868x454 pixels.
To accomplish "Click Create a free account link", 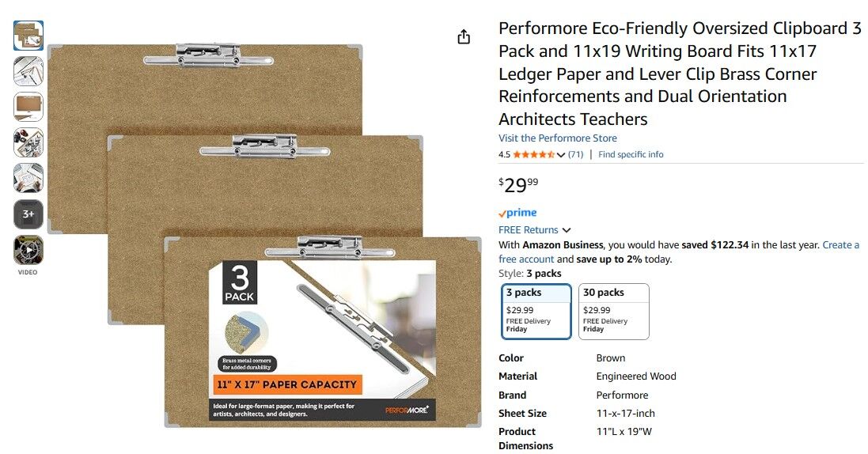I will pyautogui.click(x=679, y=252).
